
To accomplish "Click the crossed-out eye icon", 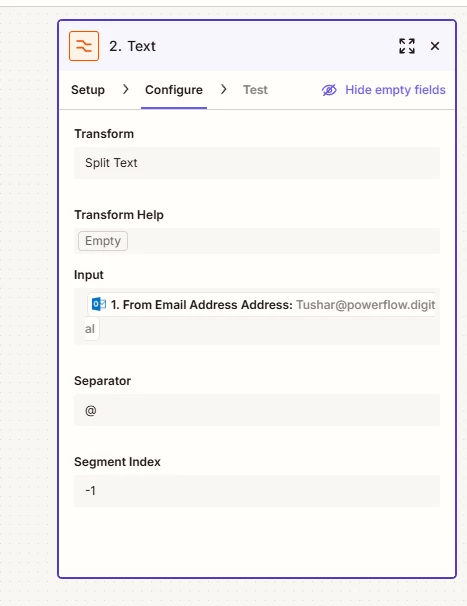I will pos(329,90).
